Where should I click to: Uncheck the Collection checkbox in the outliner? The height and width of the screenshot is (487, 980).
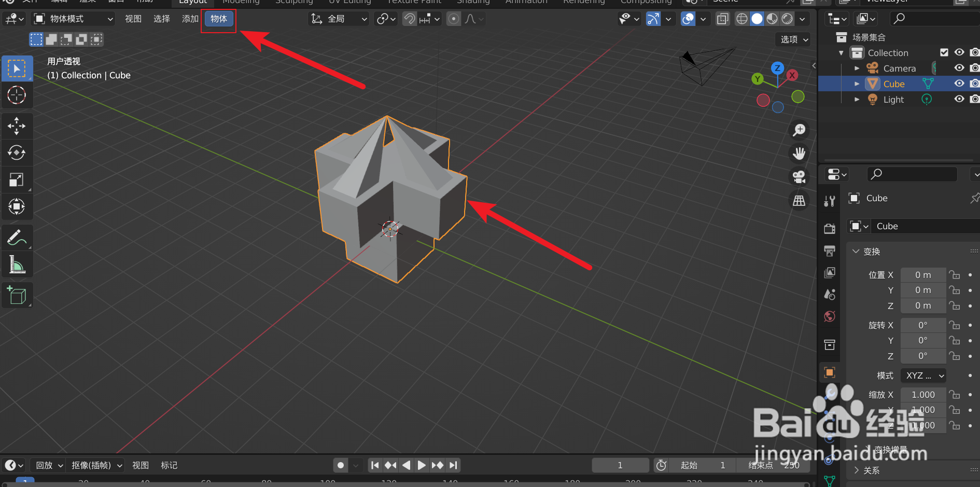coord(944,52)
